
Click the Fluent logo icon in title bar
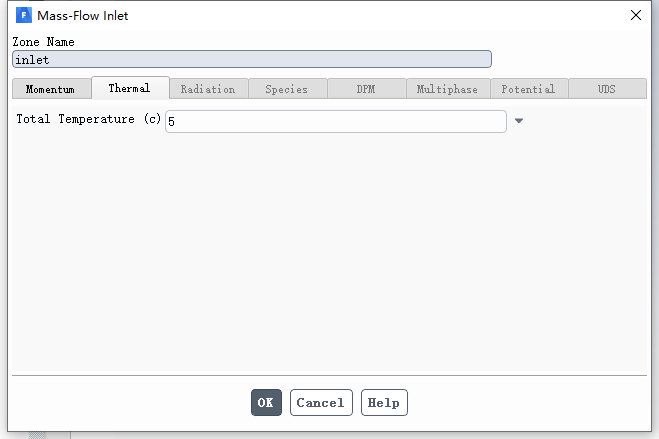tap(24, 16)
